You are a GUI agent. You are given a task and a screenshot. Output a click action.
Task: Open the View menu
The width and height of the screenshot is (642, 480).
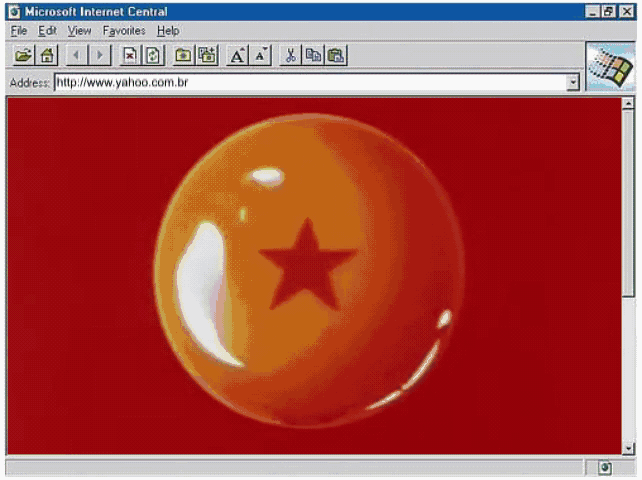pyautogui.click(x=79, y=31)
